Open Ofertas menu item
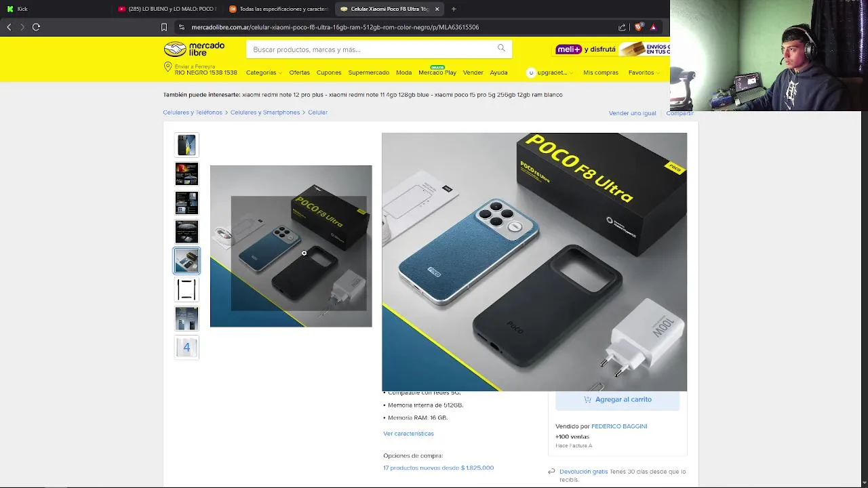 [x=299, y=73]
